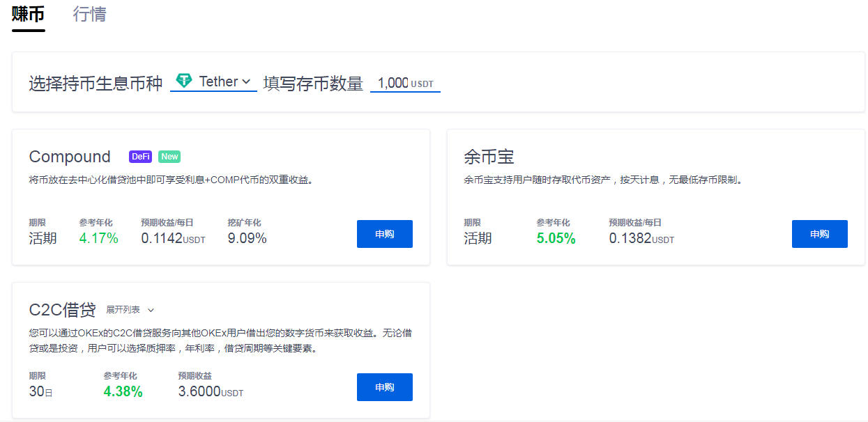Click the green Tether coin logo
Screen dimensions: 868x422
point(184,81)
